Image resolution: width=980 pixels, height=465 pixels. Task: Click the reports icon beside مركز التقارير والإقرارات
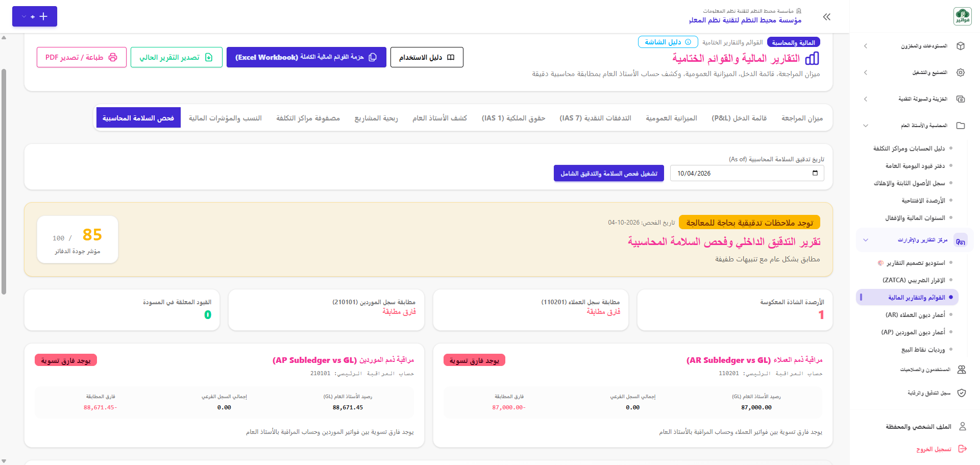[x=961, y=240]
